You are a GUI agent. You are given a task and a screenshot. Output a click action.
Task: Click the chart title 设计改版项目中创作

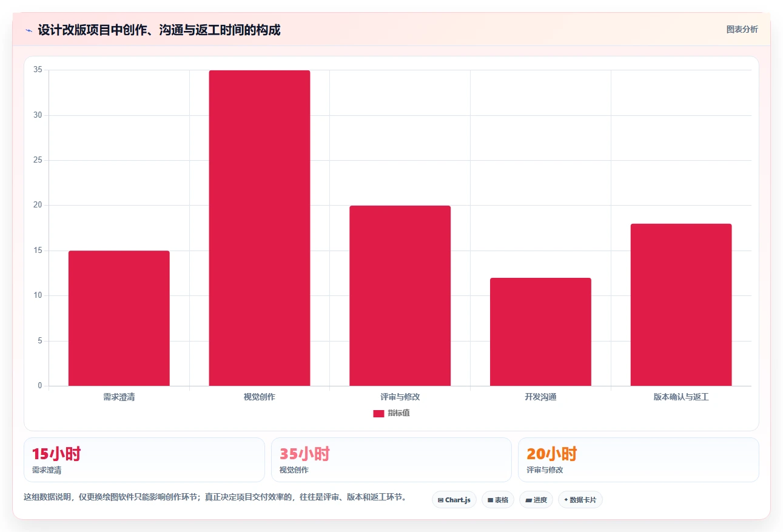(159, 30)
